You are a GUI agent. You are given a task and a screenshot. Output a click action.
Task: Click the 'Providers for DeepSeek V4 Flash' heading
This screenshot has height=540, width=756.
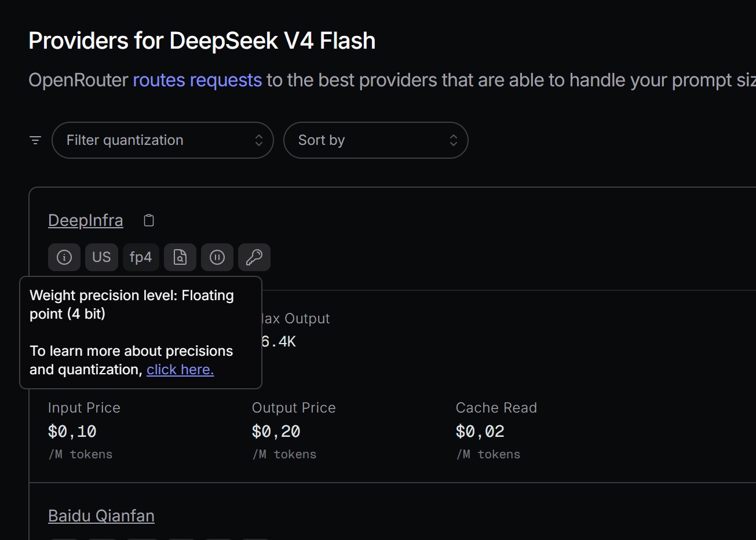pyautogui.click(x=202, y=41)
